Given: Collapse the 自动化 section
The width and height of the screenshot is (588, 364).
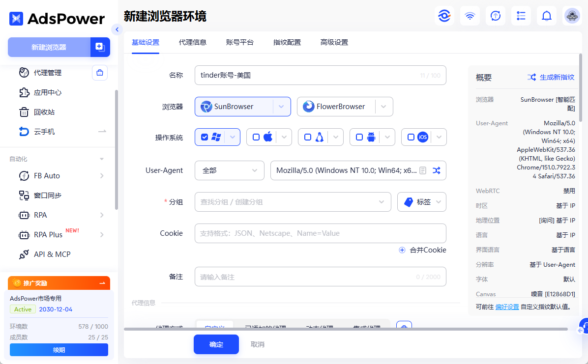Looking at the screenshot, I should 102,159.
